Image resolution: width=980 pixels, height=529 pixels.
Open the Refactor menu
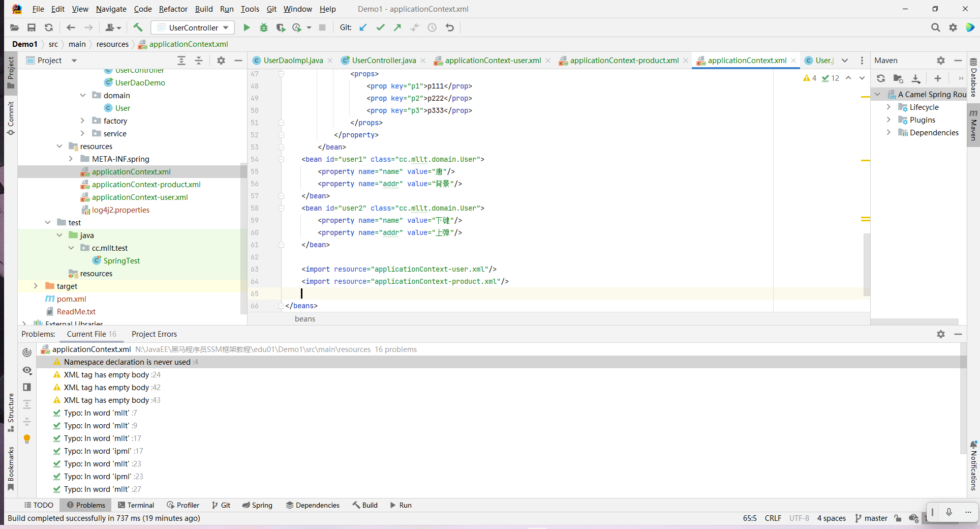coord(173,9)
